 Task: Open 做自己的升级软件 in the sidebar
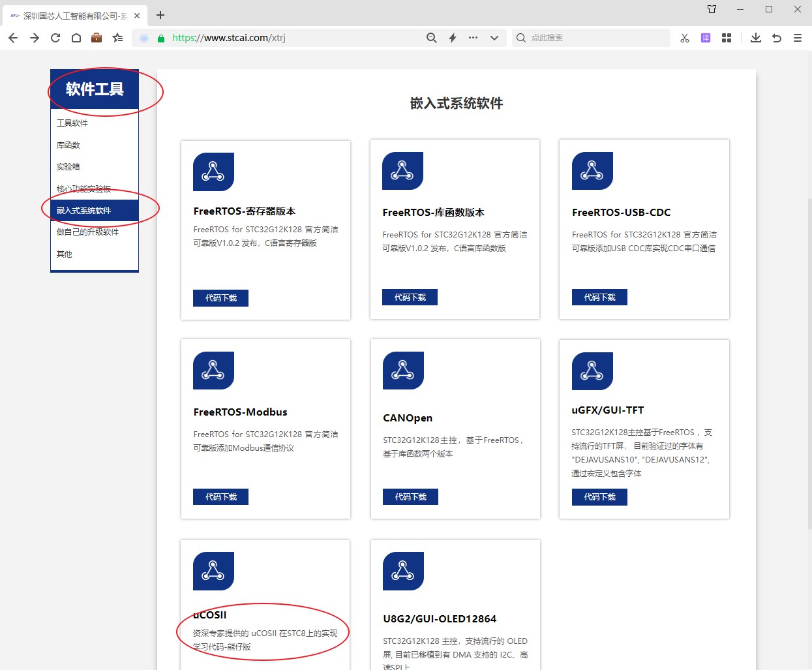click(x=88, y=232)
